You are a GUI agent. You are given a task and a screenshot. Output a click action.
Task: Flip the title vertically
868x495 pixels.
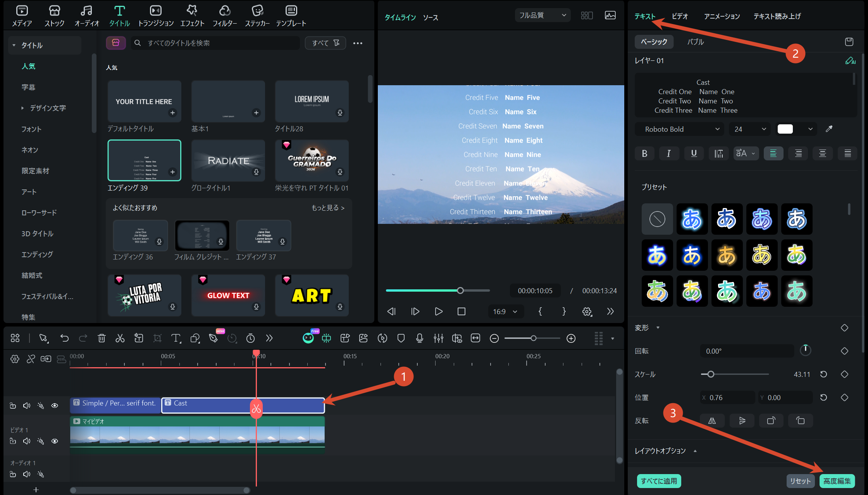[x=742, y=421]
